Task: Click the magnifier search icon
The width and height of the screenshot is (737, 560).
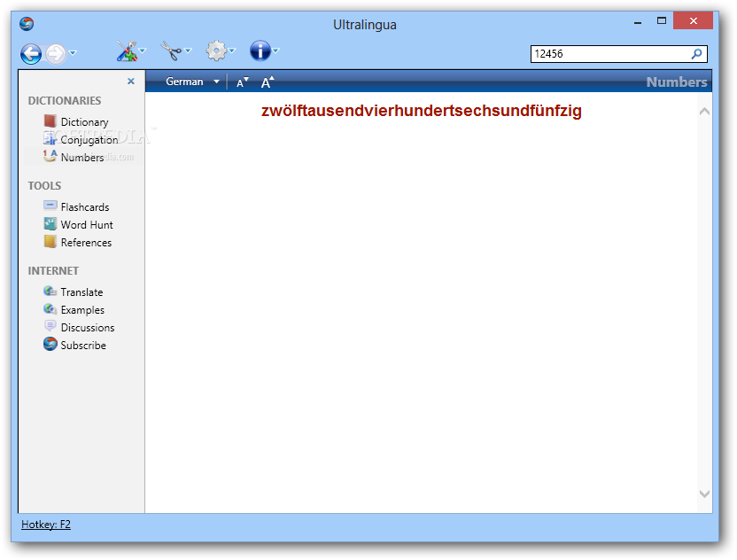Action: pos(696,53)
